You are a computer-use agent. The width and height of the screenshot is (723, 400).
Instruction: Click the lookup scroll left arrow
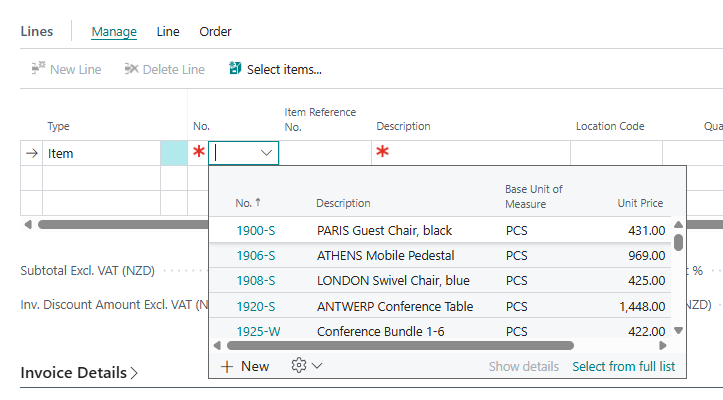217,346
